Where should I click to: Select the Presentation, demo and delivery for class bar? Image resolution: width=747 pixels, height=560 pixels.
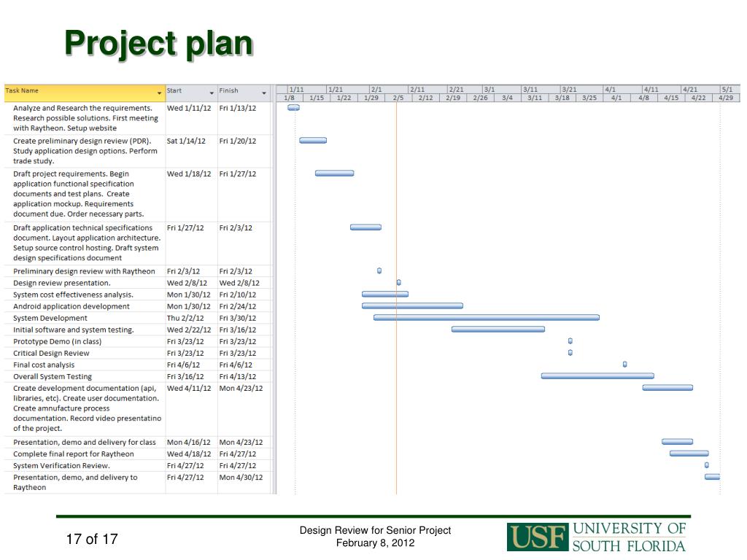pyautogui.click(x=677, y=442)
